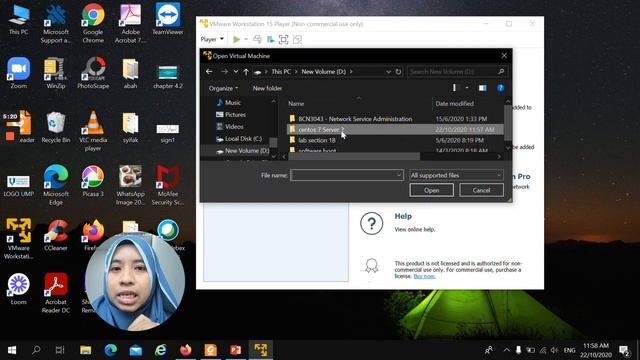640x360 pixels.
Task: Toggle the preview pane icon
Action: coord(482,88)
